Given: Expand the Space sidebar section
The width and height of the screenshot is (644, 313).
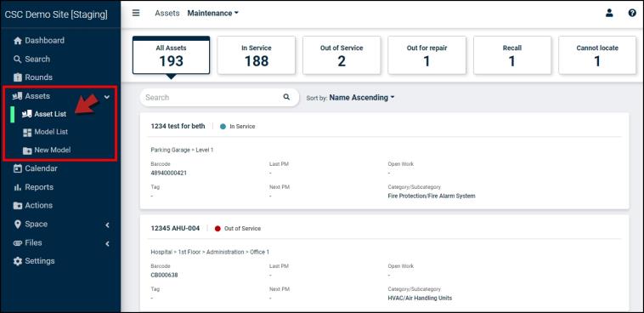Looking at the screenshot, I should point(107,225).
